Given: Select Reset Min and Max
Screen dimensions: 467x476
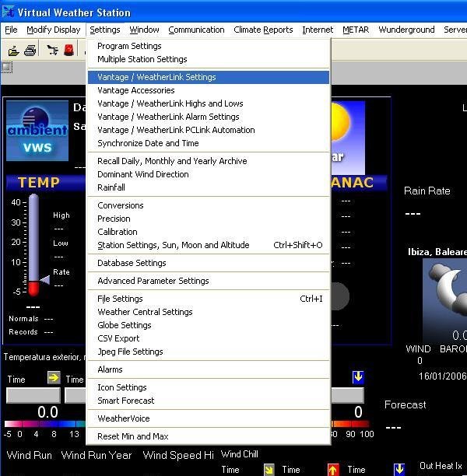Looking at the screenshot, I should 209,436.
